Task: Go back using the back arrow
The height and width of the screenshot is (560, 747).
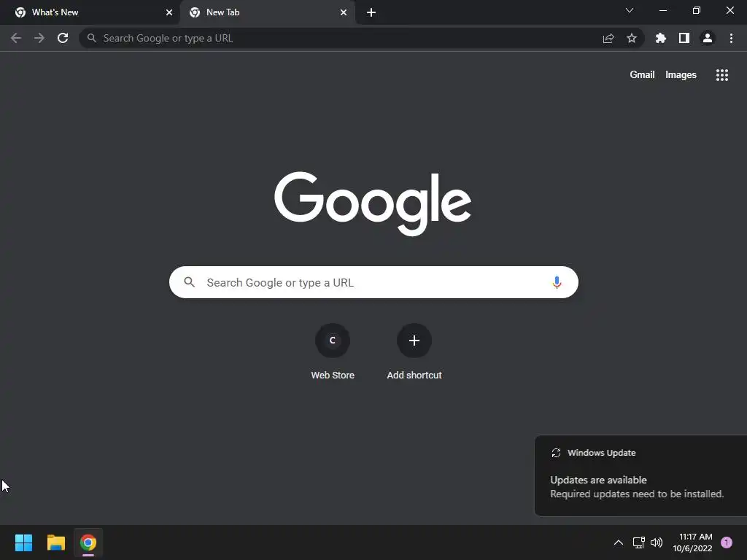Action: pos(16,38)
